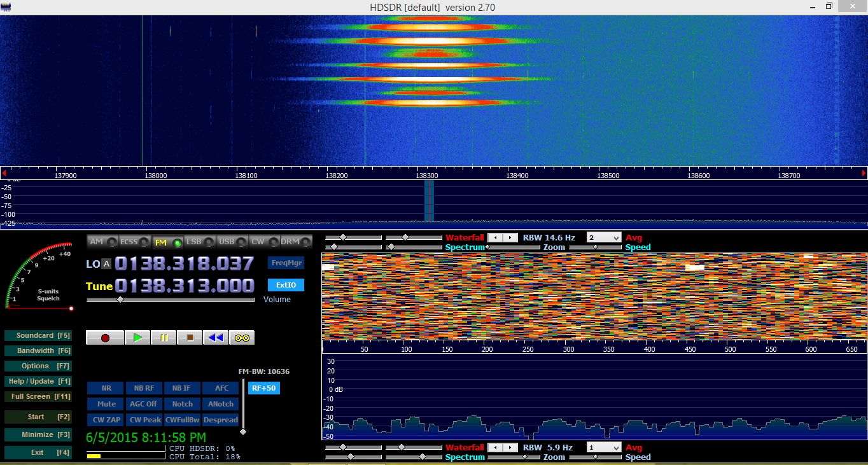868x465 pixels.
Task: Click the A toggle next to LO
Action: point(106,264)
